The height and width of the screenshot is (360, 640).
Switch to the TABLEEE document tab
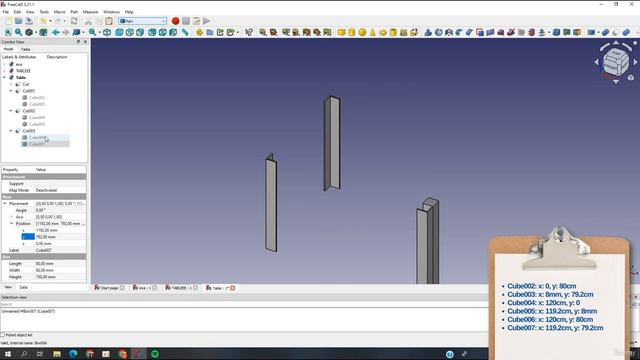[179, 288]
